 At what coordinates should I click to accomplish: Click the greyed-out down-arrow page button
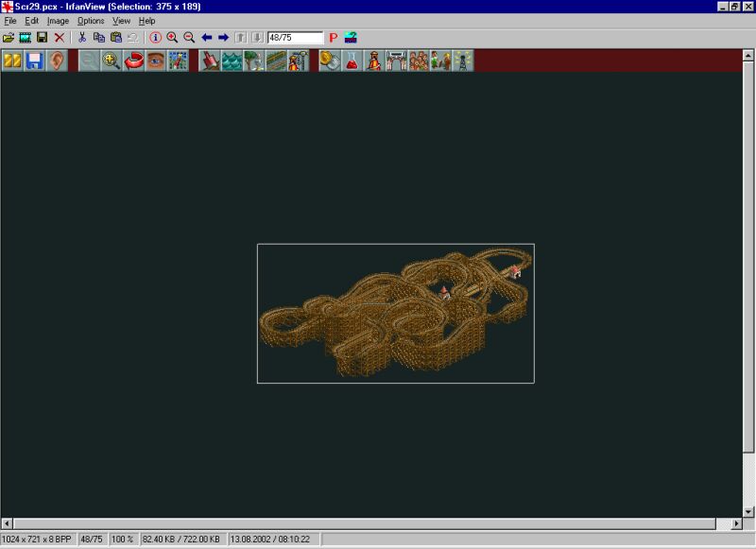[x=257, y=38]
